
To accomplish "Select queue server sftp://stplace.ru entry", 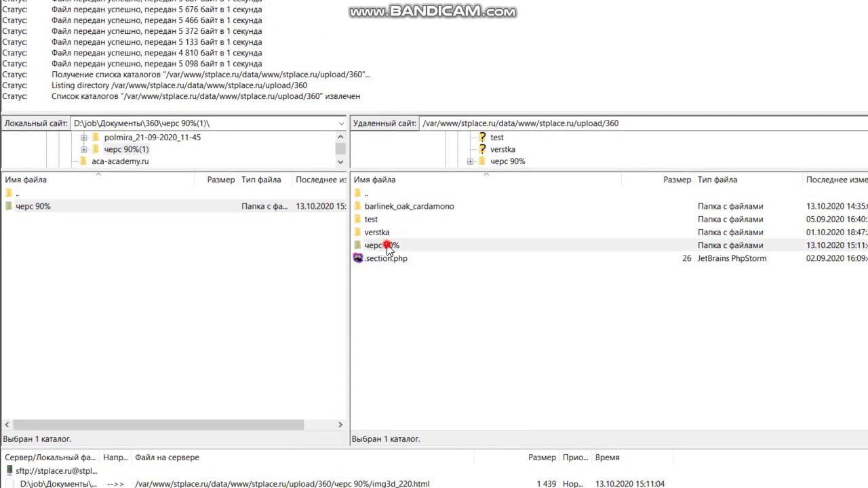I will pos(56,470).
